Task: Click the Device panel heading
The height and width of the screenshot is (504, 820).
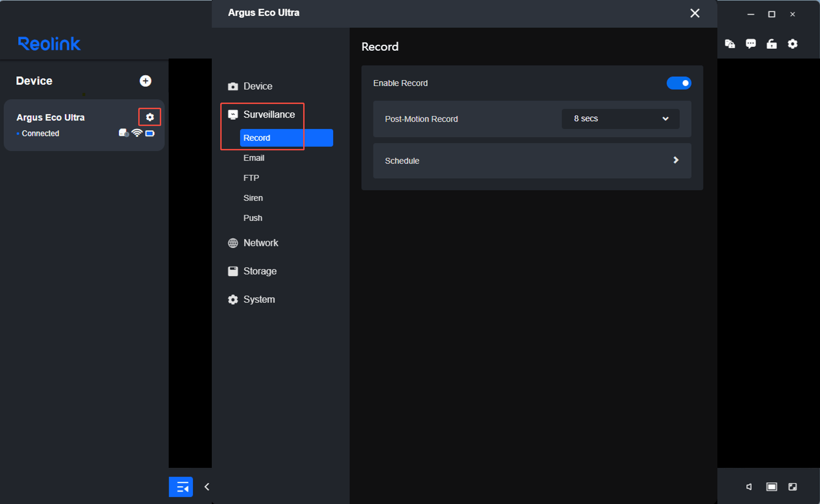Action: tap(34, 81)
